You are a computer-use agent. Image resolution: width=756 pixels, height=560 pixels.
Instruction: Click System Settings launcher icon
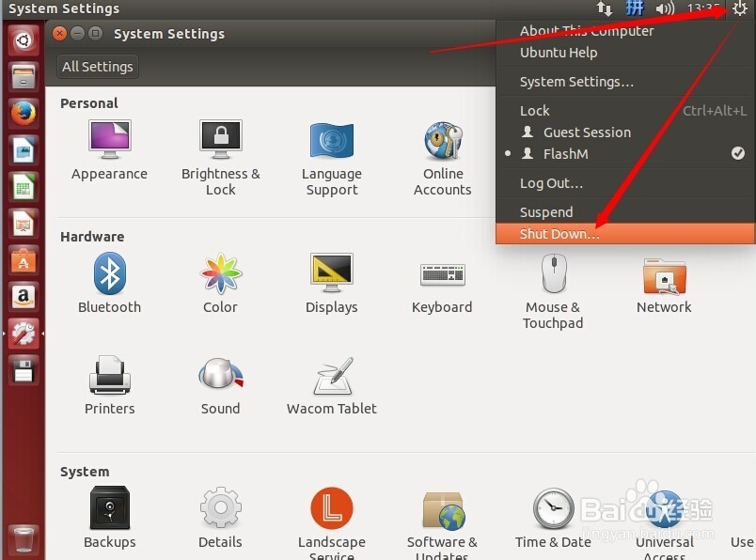pos(24,334)
